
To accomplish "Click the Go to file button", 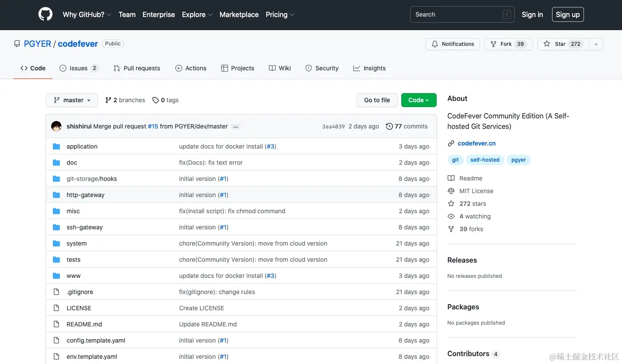I will click(x=377, y=100).
